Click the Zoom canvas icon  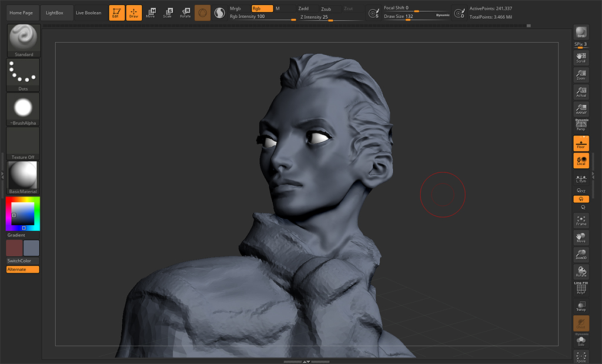(x=581, y=75)
